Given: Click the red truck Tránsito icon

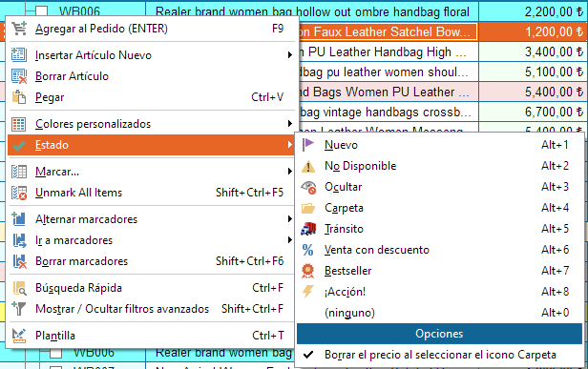Looking at the screenshot, I should [x=308, y=229].
